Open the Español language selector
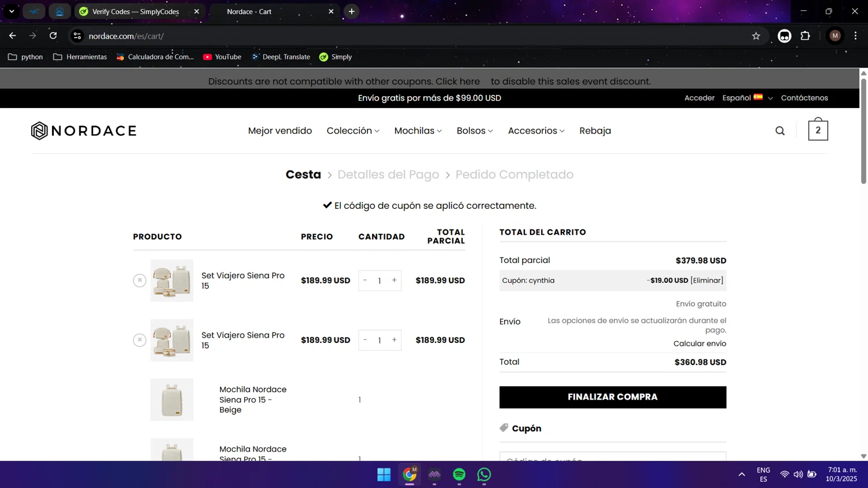This screenshot has width=868, height=488. (747, 98)
